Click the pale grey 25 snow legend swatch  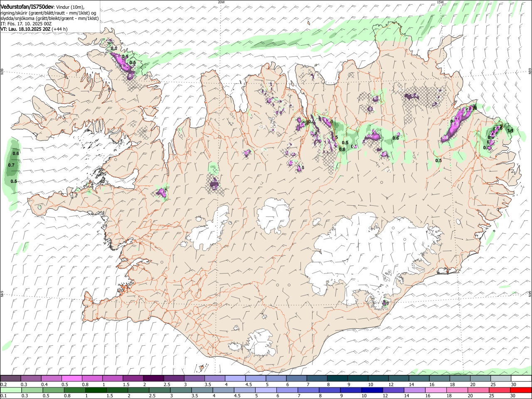[501, 379]
